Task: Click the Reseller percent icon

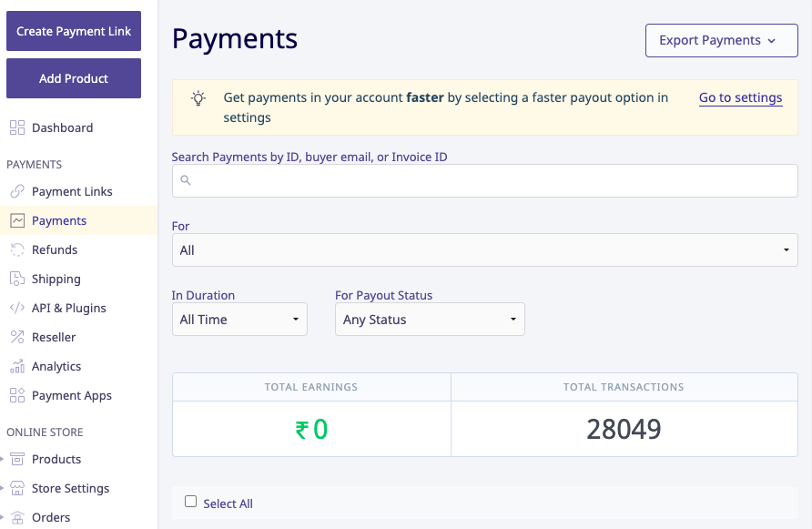Action: coord(17,337)
